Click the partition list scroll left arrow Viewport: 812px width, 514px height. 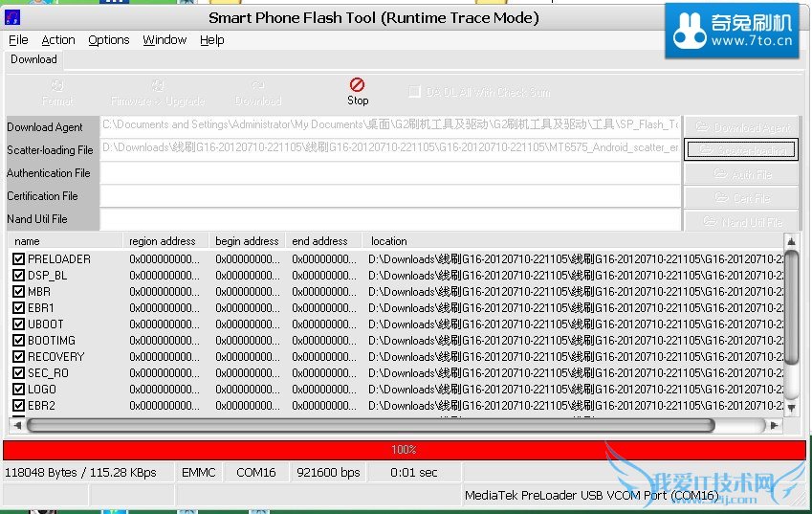tap(17, 425)
